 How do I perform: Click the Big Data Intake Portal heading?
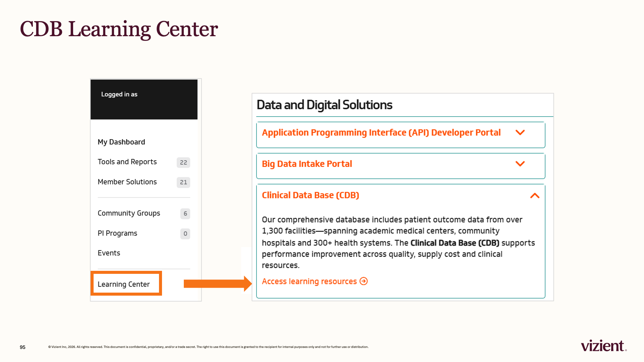(x=307, y=164)
